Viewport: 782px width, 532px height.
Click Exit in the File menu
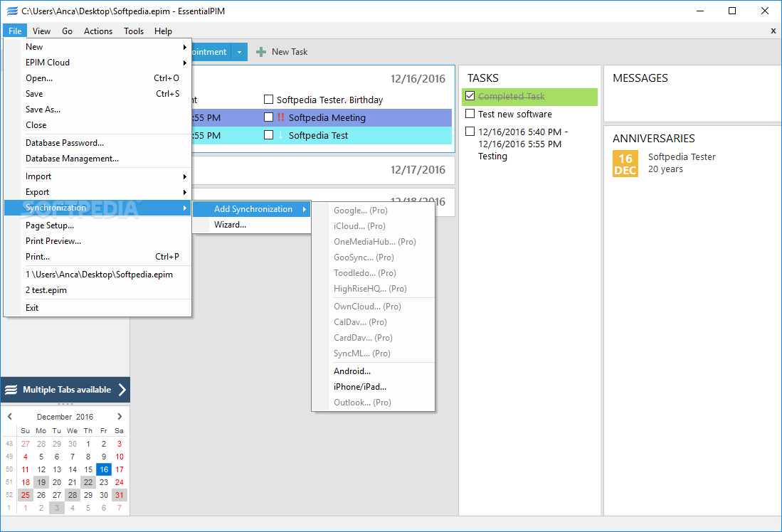click(x=97, y=308)
